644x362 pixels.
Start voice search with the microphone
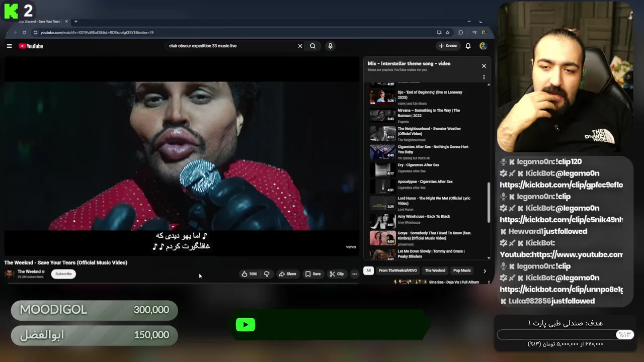[x=330, y=46]
